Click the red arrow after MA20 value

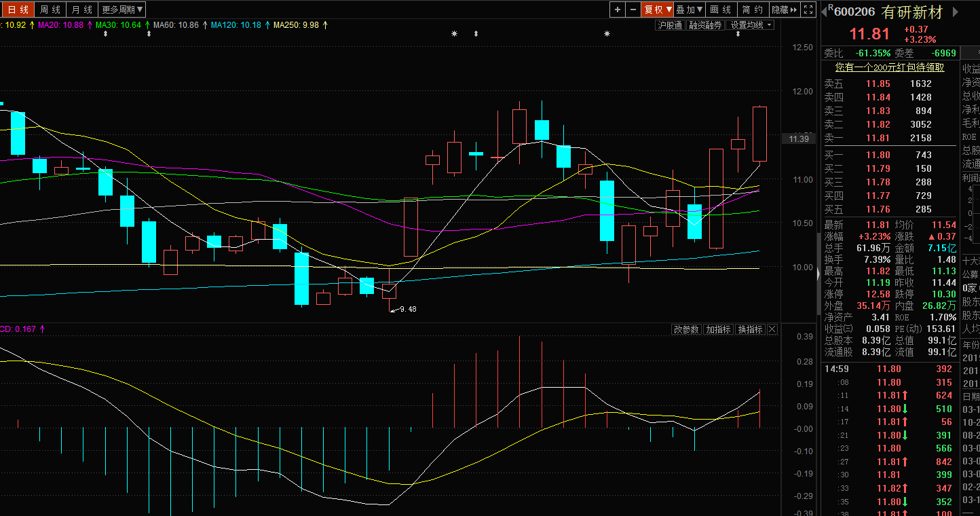(90, 25)
